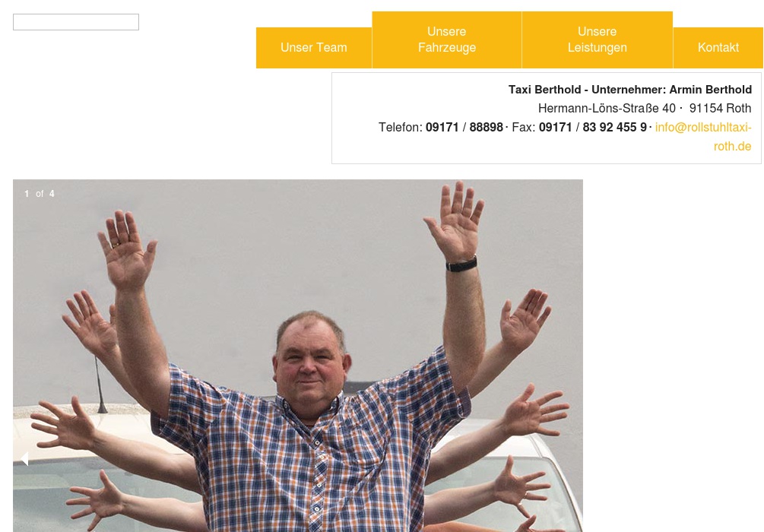
Task: Select the Unsere Leistungen navigation item
Action: pos(598,40)
